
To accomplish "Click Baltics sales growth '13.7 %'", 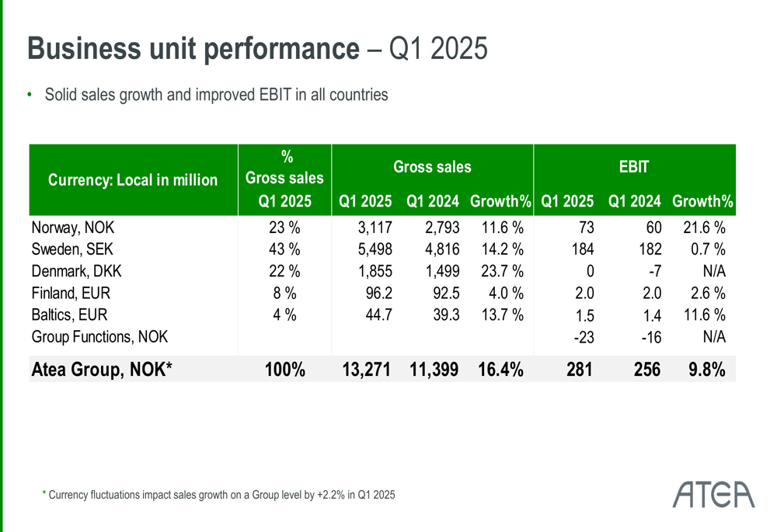I will 503,315.
